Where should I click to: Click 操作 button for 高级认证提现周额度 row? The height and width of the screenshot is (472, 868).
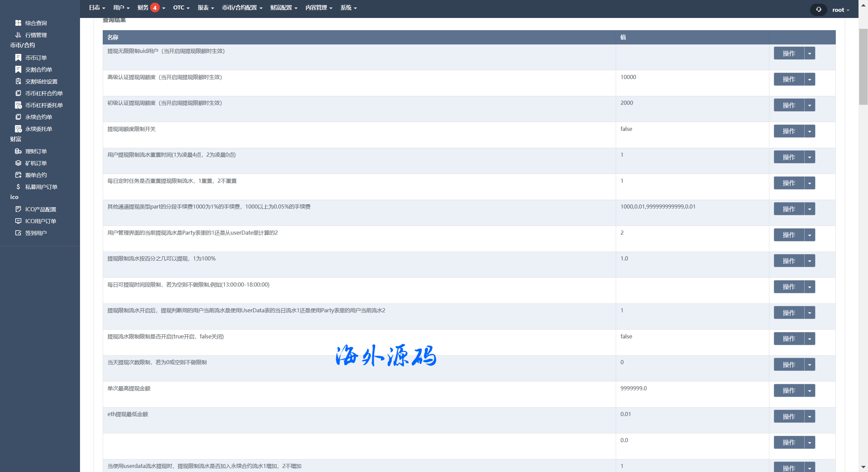789,79
